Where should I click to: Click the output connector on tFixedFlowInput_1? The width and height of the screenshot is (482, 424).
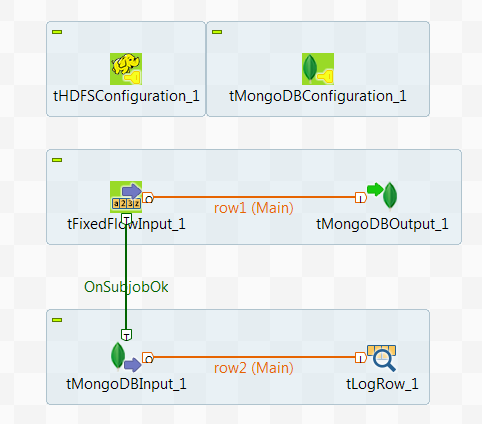[x=148, y=198]
